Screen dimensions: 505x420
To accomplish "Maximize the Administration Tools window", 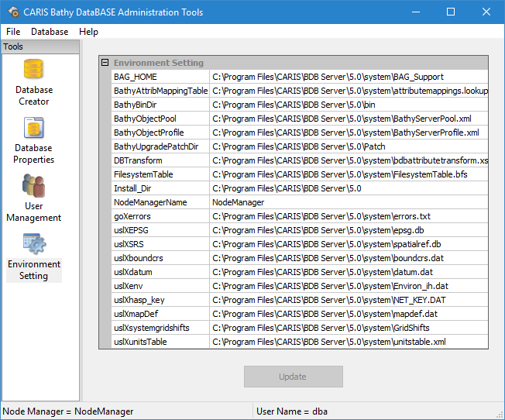I will click(451, 12).
